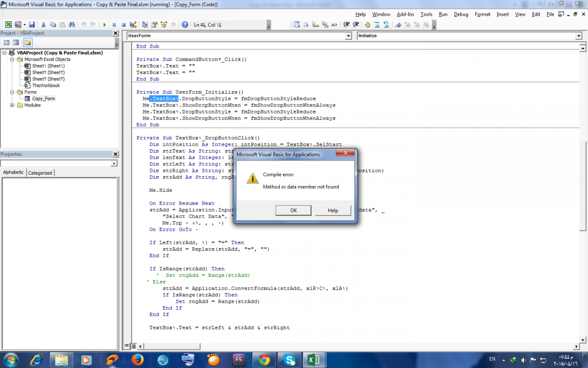Open the Properties window object dropdown
This screenshot has height=368, width=588.
coord(114,163)
